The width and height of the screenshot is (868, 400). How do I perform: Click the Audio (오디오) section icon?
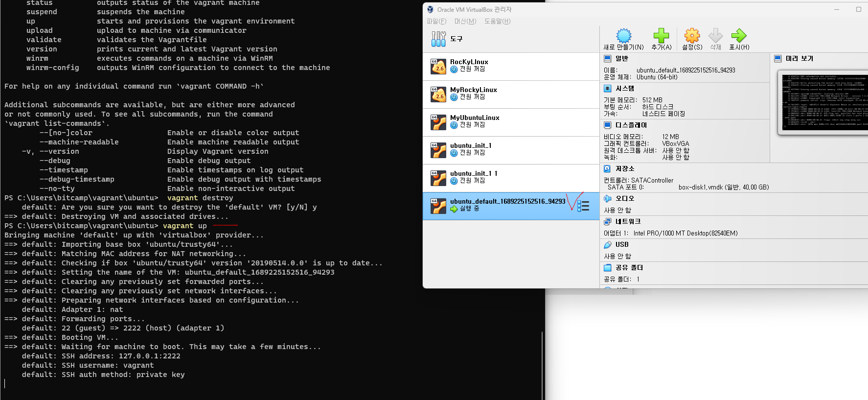[x=608, y=199]
